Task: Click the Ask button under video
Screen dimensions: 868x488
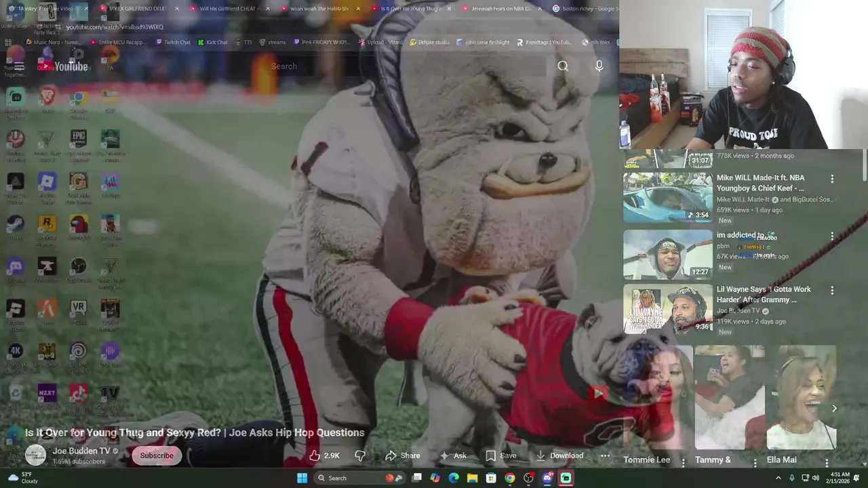Action: (453, 455)
